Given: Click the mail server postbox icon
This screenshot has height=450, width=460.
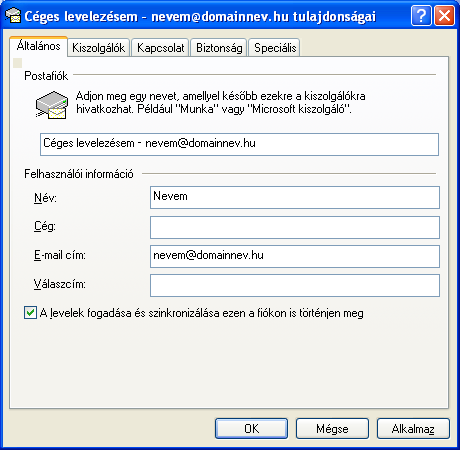Looking at the screenshot, I should pyautogui.click(x=52, y=105).
